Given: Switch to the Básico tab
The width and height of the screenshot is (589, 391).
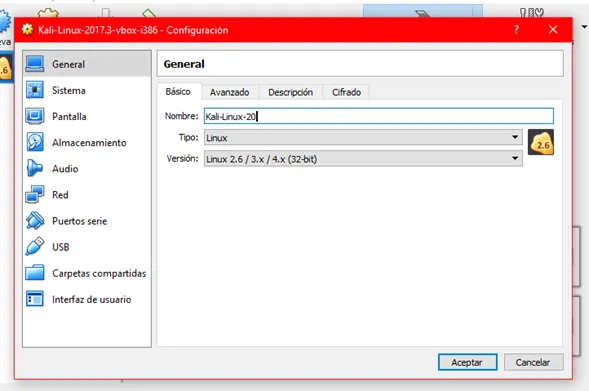Looking at the screenshot, I should pyautogui.click(x=178, y=92).
